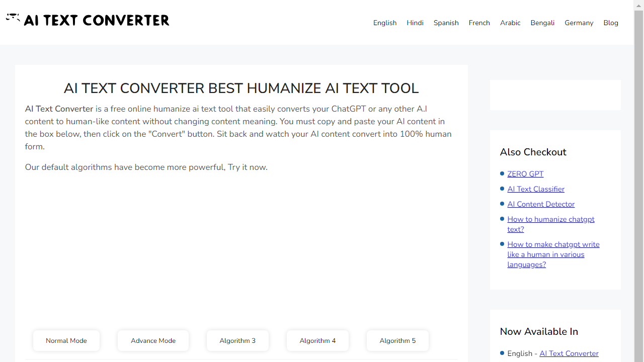Viewport: 644px width, 362px height.
Task: Open the English language page
Action: pyautogui.click(x=385, y=23)
